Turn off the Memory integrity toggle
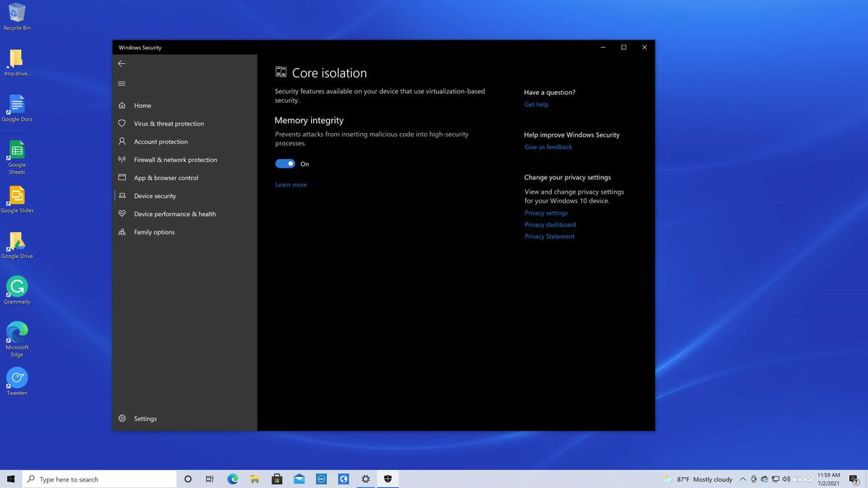 285,163
